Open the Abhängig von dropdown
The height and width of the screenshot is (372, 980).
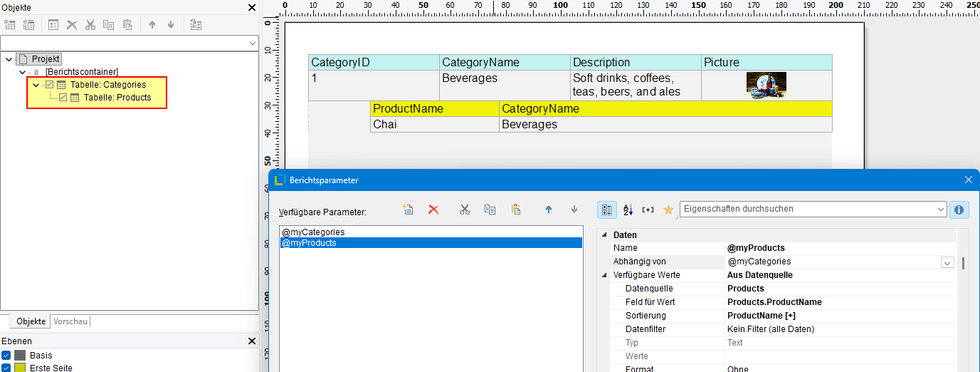[947, 262]
